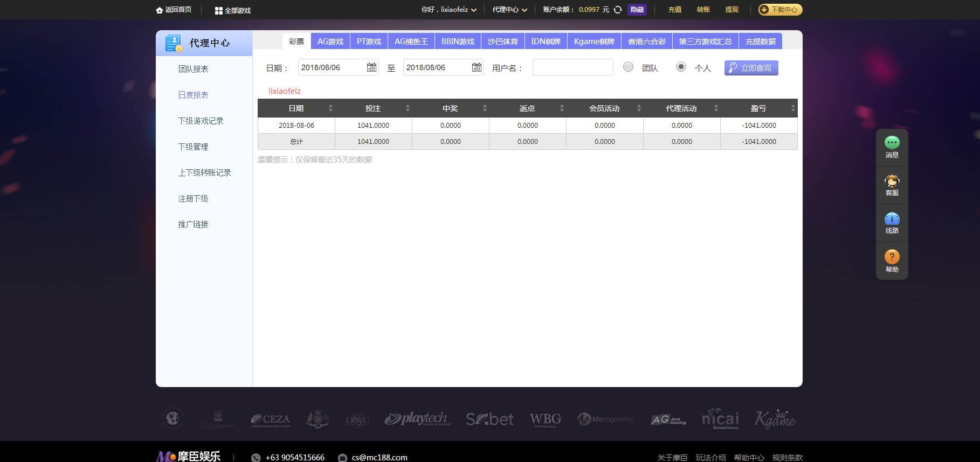This screenshot has height=462, width=980.
Task: Open 推广链接 in sidebar
Action: (x=193, y=224)
